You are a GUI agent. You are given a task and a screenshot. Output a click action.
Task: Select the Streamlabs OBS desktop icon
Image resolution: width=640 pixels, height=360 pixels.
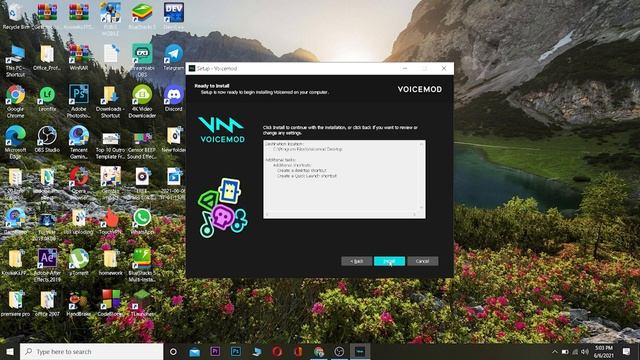(142, 60)
